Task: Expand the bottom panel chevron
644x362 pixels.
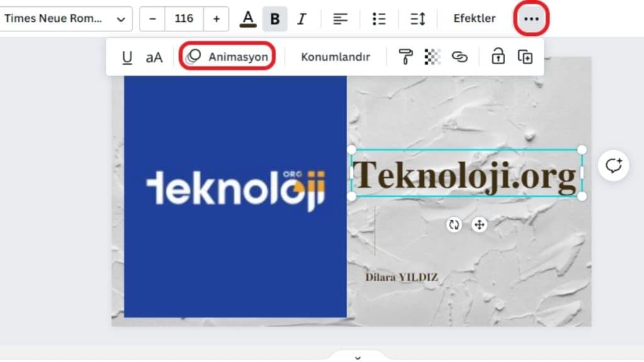Action: tap(358, 358)
